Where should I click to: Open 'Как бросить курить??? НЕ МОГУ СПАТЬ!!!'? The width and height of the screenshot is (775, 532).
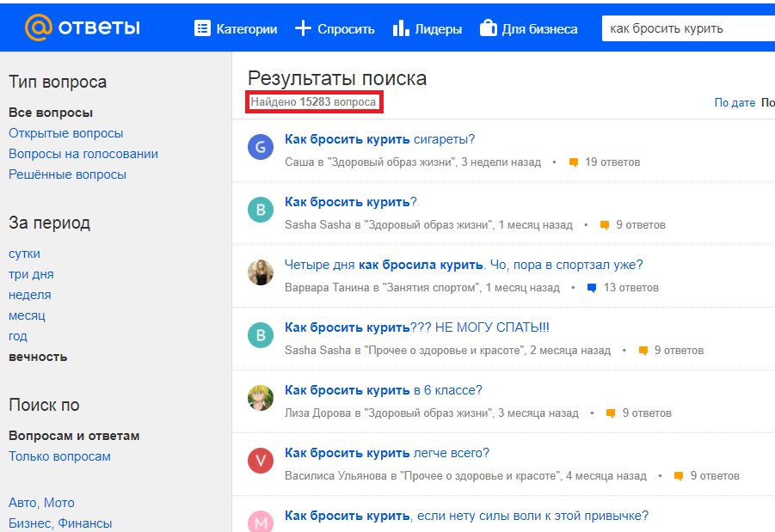click(416, 327)
